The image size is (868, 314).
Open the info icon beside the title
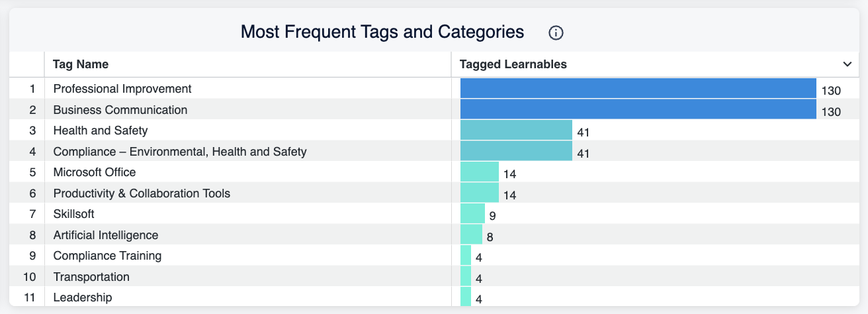pos(556,32)
